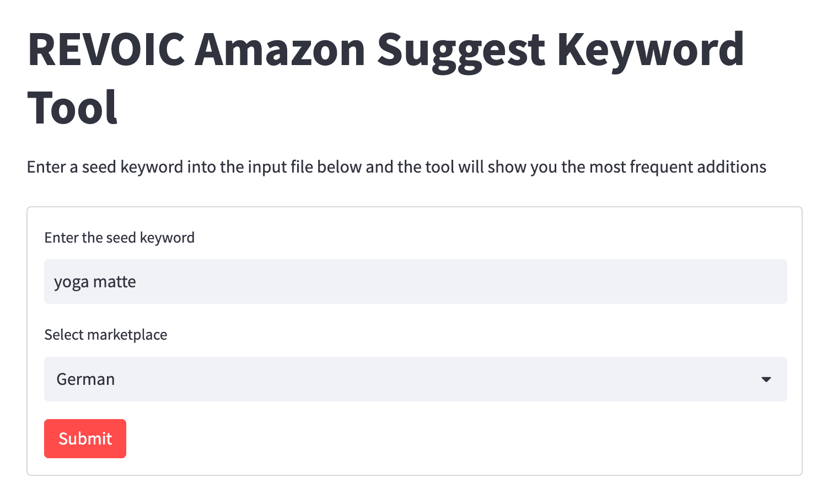Viewport: 838px width, 504px height.
Task: Expand the German marketplace select box
Action: pyautogui.click(x=415, y=379)
